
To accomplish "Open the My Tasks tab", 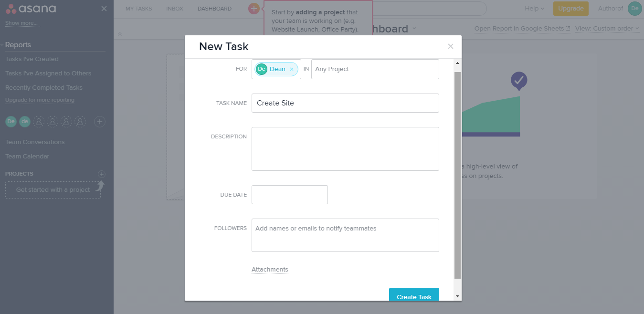I will pyautogui.click(x=138, y=9).
